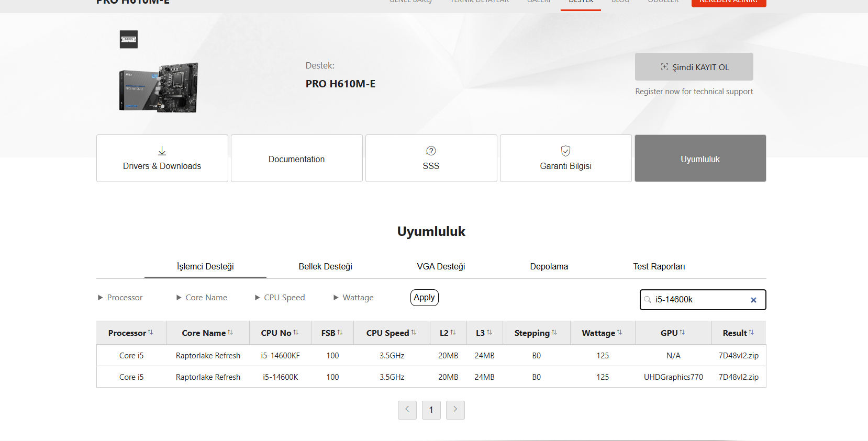868x441 pixels.
Task: Sort by the L3 cache column
Action: point(489,333)
